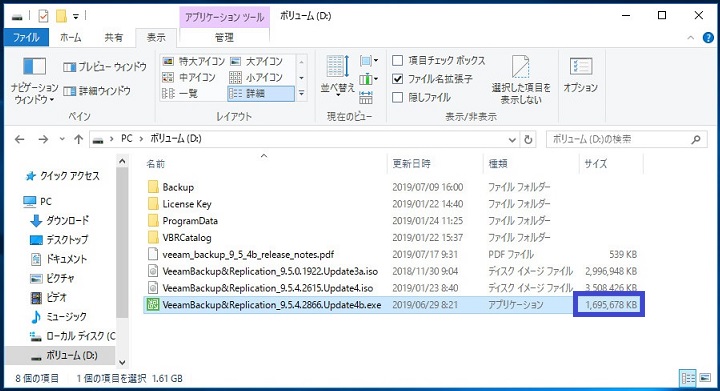Open Videos (ビデオ) in sidebar
This screenshot has height=391, width=720.
pyautogui.click(x=48, y=297)
